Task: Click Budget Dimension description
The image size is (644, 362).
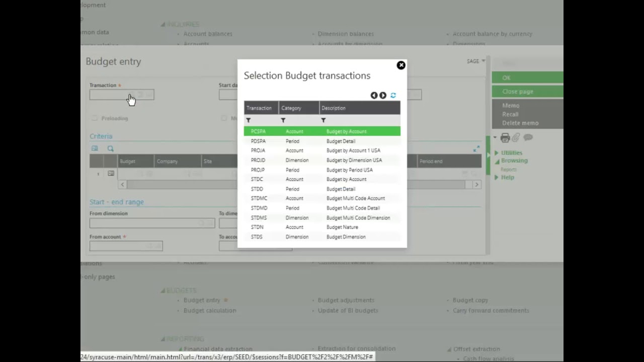Action: (x=346, y=237)
